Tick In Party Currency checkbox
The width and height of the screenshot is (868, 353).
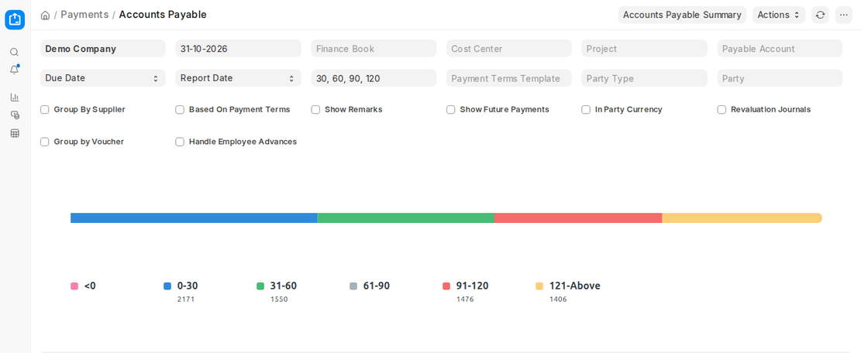[586, 110]
